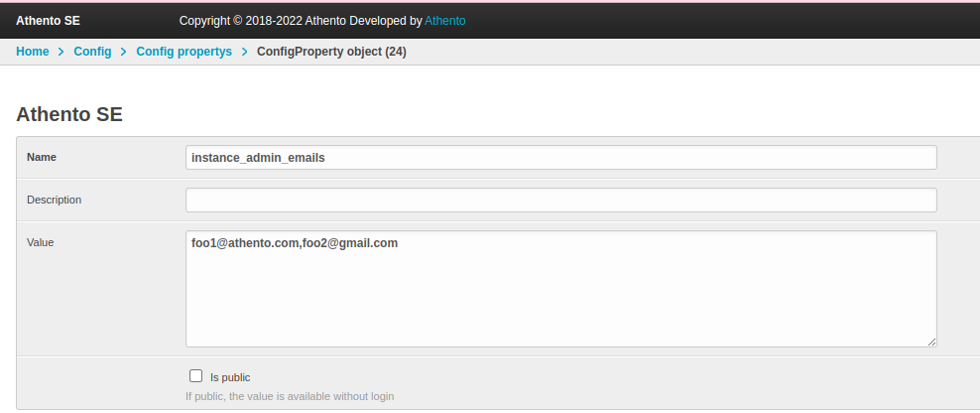The width and height of the screenshot is (980, 413).
Task: Enable the Is public checkbox
Action: [x=195, y=376]
